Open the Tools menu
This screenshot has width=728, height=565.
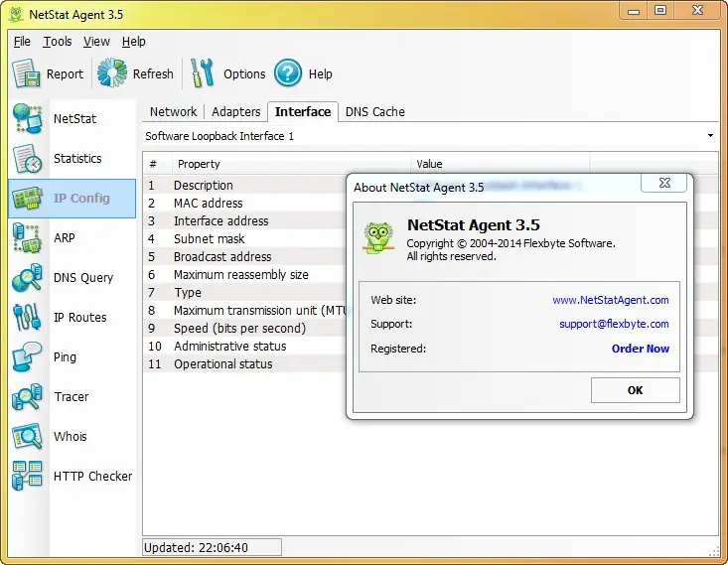(58, 42)
